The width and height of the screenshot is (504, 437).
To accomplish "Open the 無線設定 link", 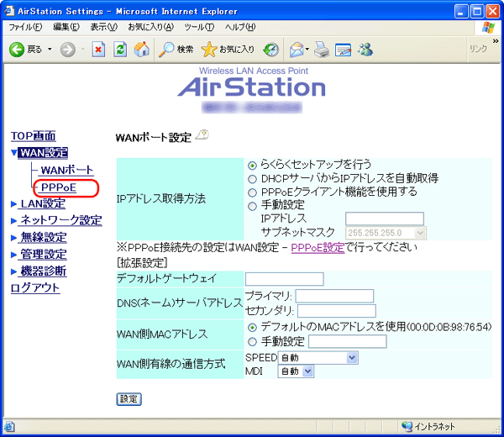I will click(44, 238).
